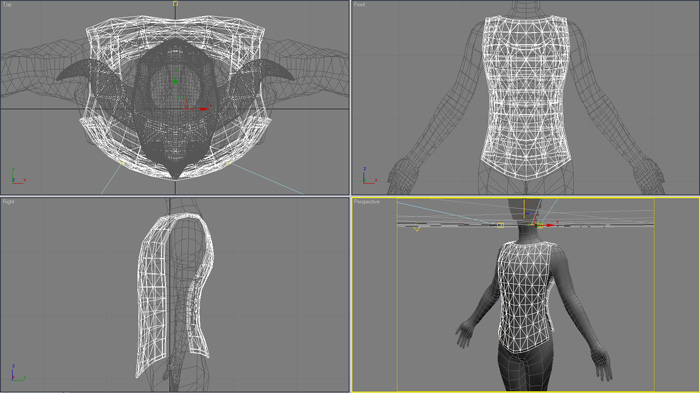Click the world axis tripod in Right viewport
Viewport: 700px width, 393px height.
18,372
